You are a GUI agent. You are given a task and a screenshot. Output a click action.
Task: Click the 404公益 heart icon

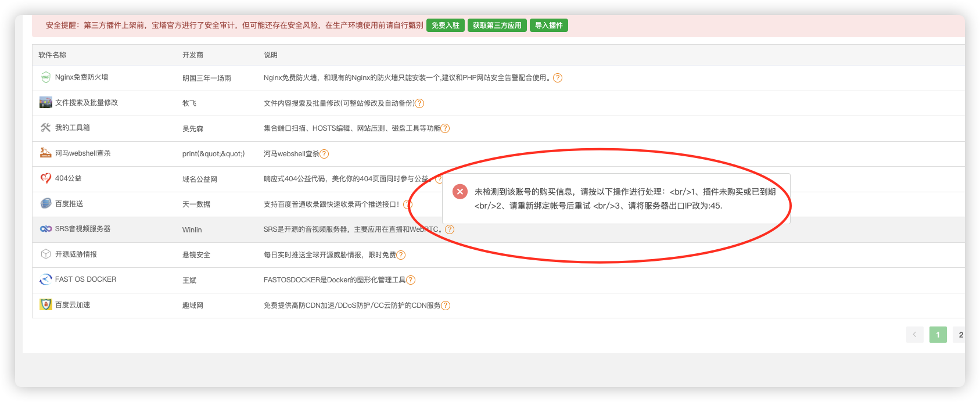[x=45, y=178]
